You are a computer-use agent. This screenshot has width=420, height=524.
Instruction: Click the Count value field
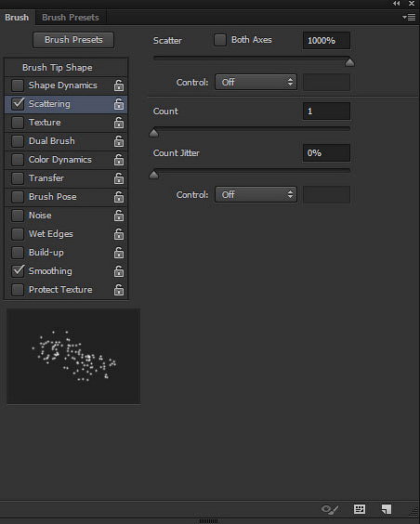(x=326, y=111)
